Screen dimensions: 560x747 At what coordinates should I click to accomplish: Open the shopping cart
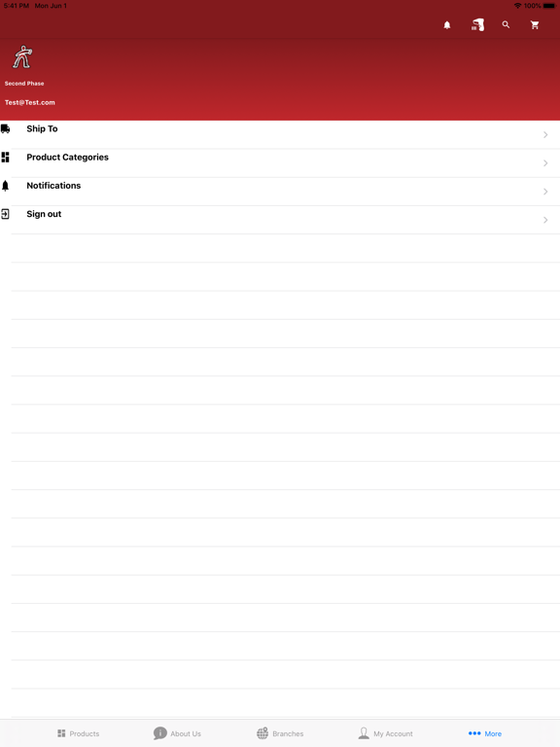click(x=535, y=25)
